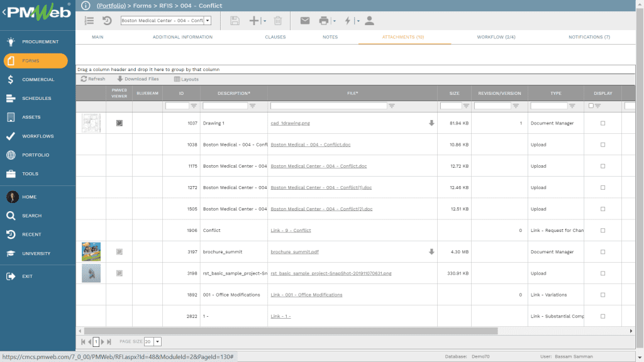The width and height of the screenshot is (644, 362).
Task: Toggle Display checkbox for Conflict link row
Action: point(603,230)
